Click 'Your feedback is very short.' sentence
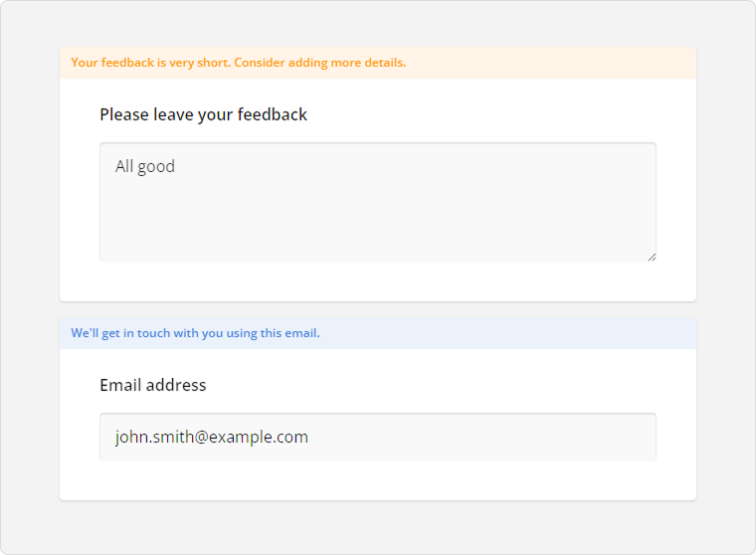The height and width of the screenshot is (555, 756). point(150,63)
